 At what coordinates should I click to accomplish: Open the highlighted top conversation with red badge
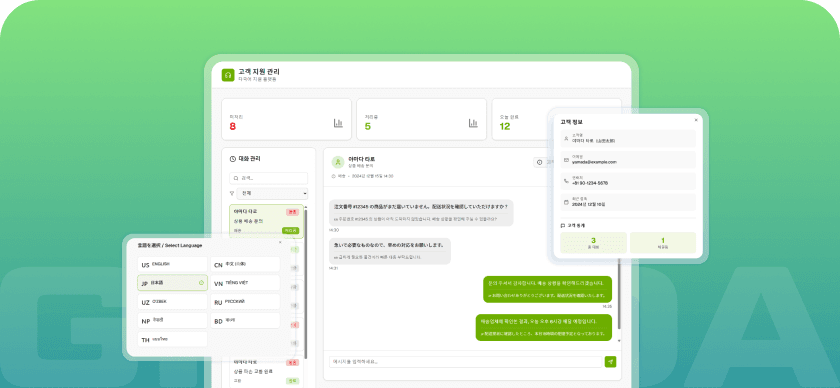point(266,221)
